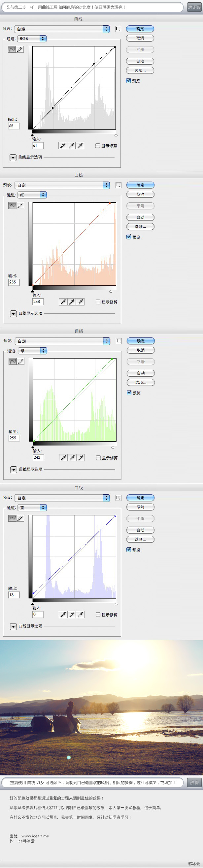Expand 曲线显示选项 in RGB channel dialog
The width and height of the screenshot is (203, 868).
(x=13, y=158)
